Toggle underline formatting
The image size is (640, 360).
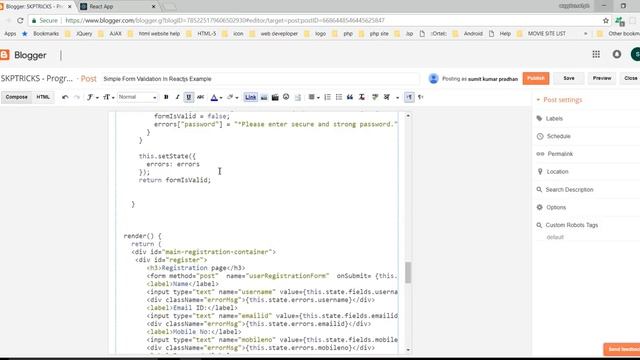pos(189,97)
